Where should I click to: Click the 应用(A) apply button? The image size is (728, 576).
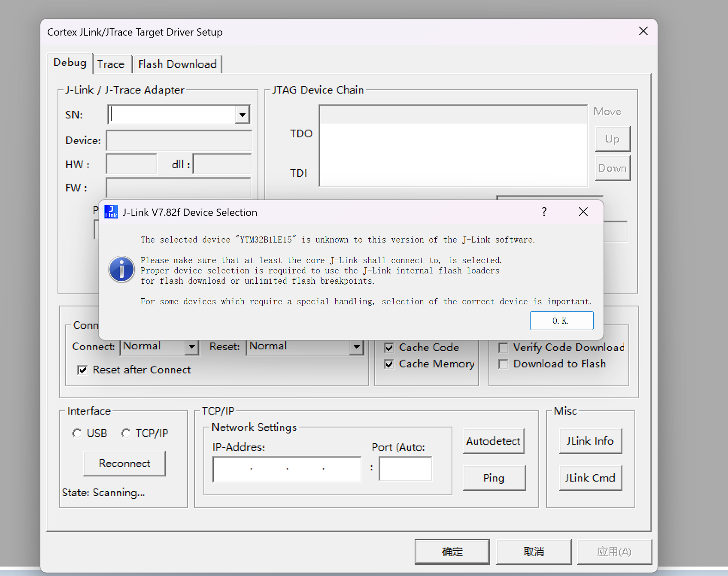click(x=614, y=552)
